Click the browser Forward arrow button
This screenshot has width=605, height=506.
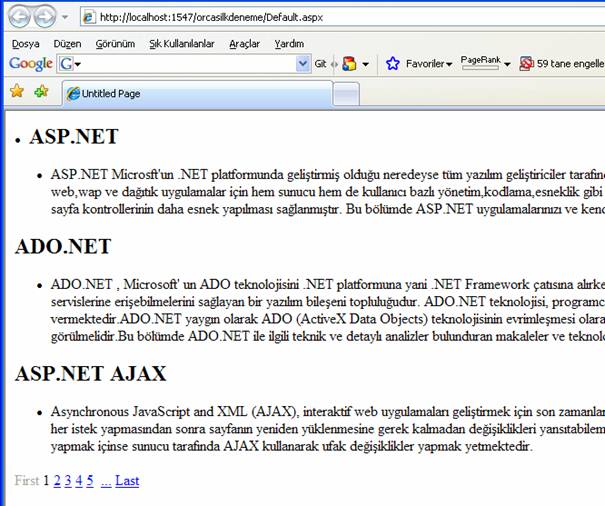tap(44, 17)
